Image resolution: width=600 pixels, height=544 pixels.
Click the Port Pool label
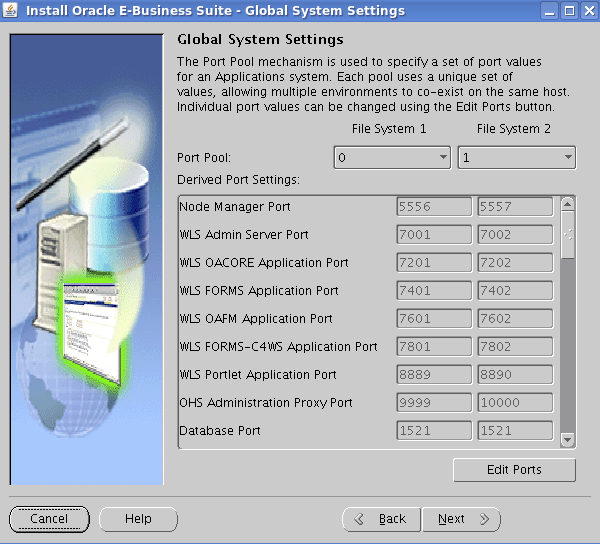(204, 158)
